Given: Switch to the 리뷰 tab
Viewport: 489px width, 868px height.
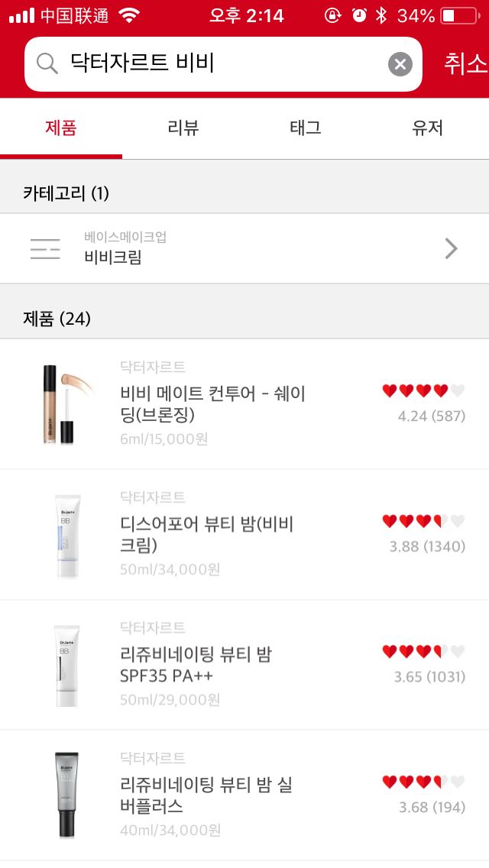Looking at the screenshot, I should (183, 128).
